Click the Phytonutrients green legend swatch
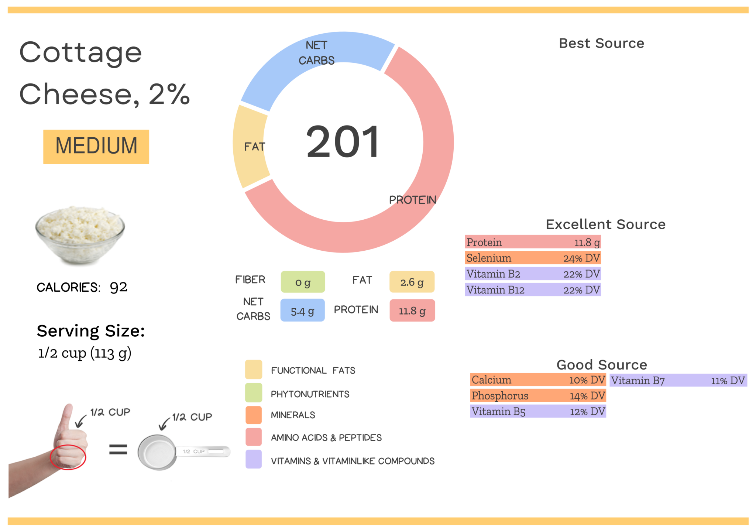This screenshot has height=532, width=756. point(254,393)
